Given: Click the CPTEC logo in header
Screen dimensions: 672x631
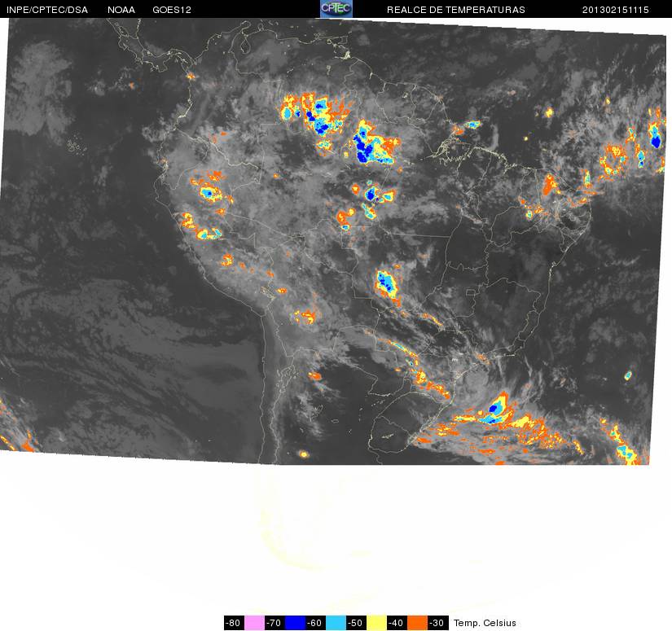Looking at the screenshot, I should click(336, 9).
